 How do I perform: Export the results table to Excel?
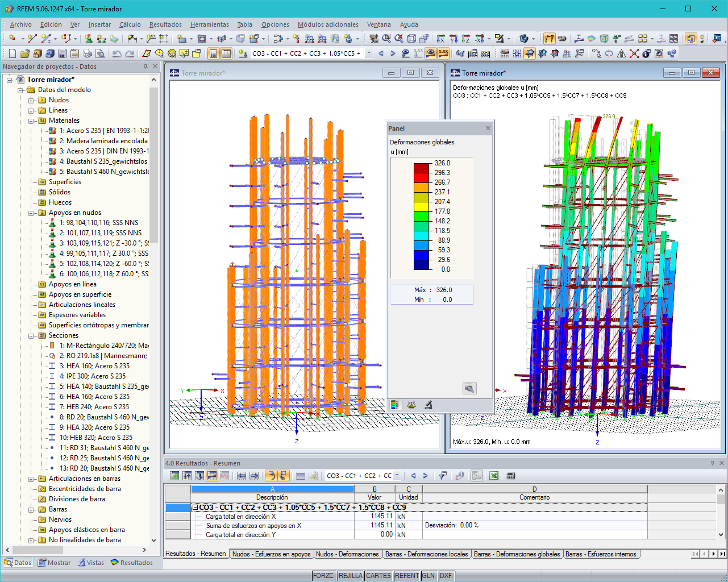[494, 476]
